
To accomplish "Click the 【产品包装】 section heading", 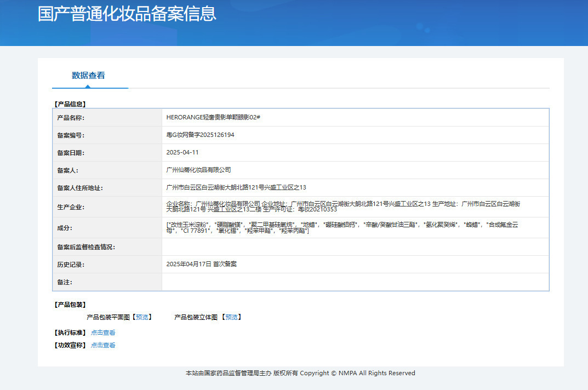I will point(70,305).
